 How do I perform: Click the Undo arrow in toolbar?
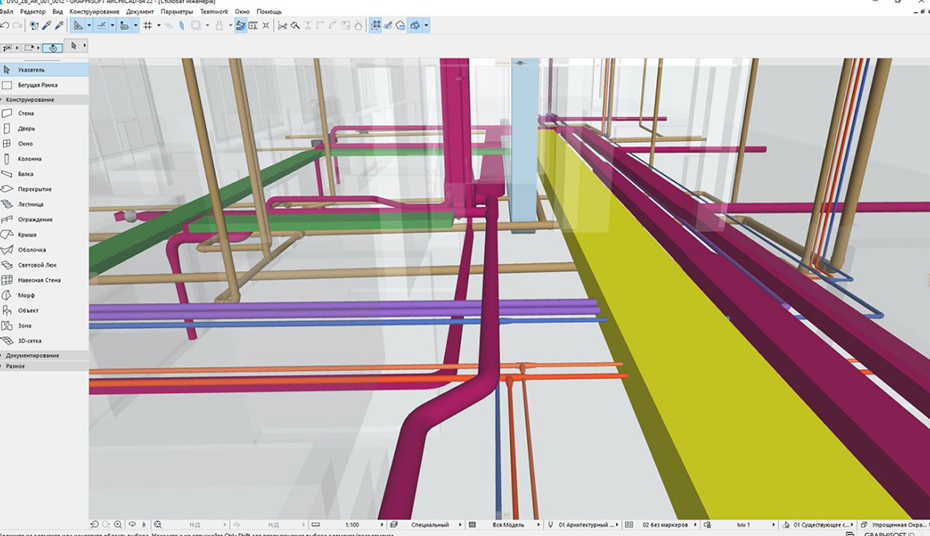(5, 25)
